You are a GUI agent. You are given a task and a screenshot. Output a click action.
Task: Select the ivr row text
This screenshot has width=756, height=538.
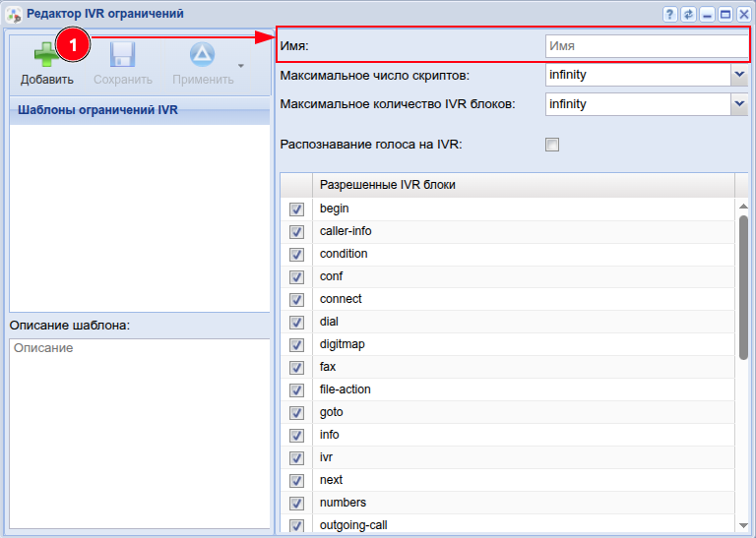coord(326,457)
